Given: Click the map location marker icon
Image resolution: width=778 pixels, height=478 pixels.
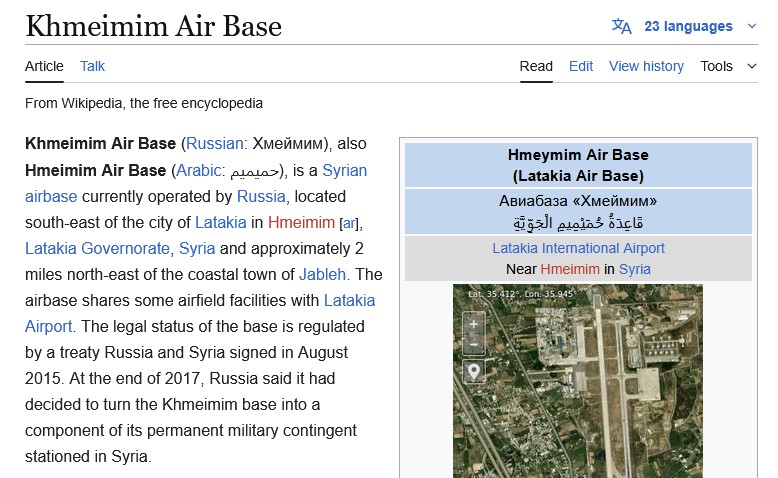Looking at the screenshot, I should 474,371.
